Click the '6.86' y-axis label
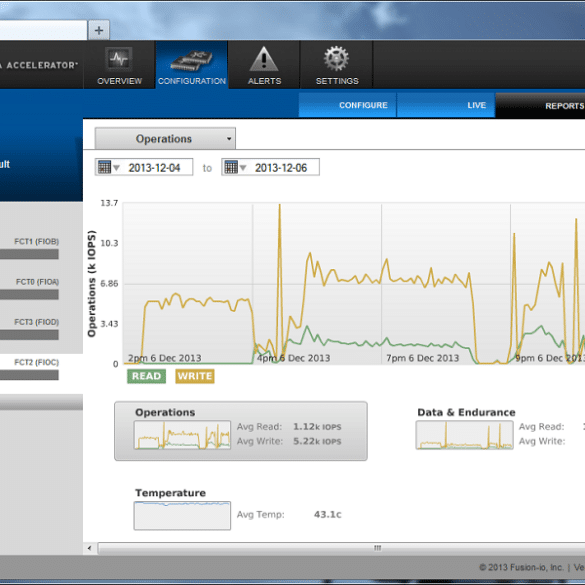The width and height of the screenshot is (585, 585). pos(109,284)
